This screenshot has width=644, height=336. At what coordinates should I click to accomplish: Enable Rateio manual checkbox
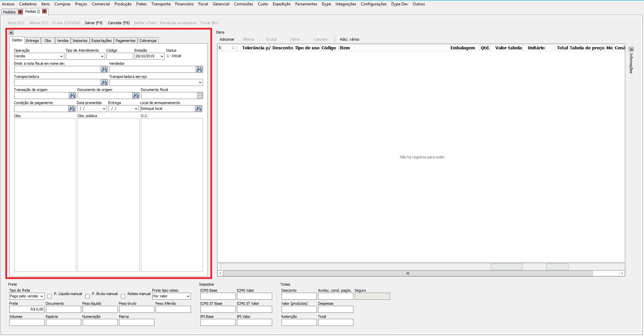(123, 296)
